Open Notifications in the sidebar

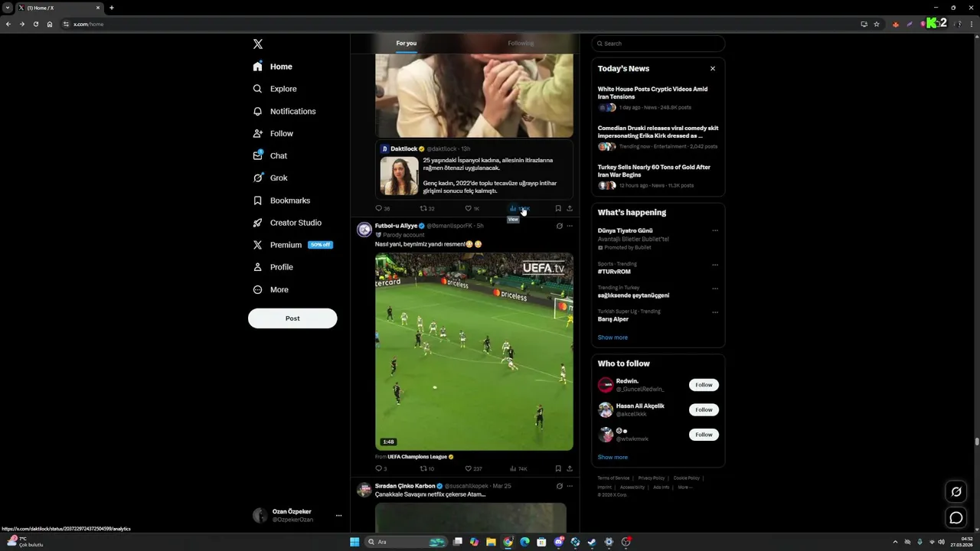(x=284, y=111)
